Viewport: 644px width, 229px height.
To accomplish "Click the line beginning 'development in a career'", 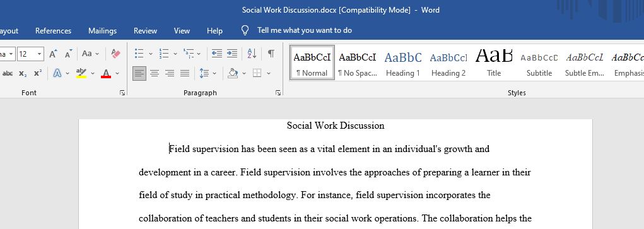I will 335,172.
